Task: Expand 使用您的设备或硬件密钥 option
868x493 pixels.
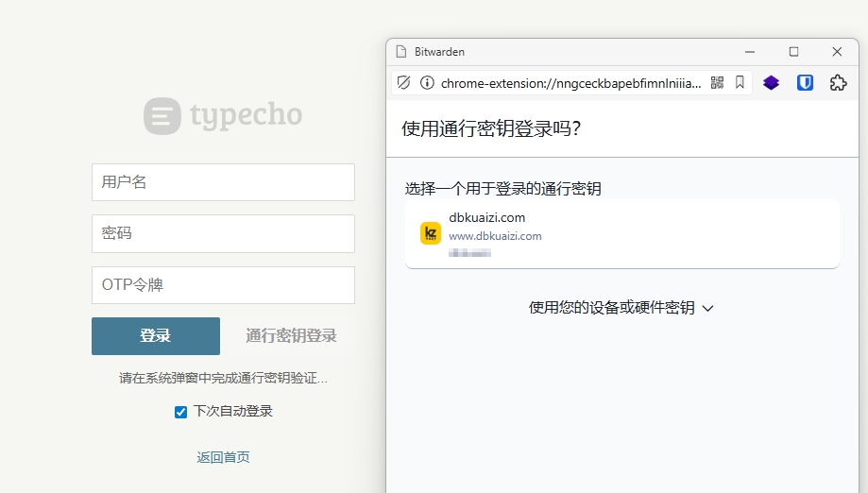Action: (621, 308)
